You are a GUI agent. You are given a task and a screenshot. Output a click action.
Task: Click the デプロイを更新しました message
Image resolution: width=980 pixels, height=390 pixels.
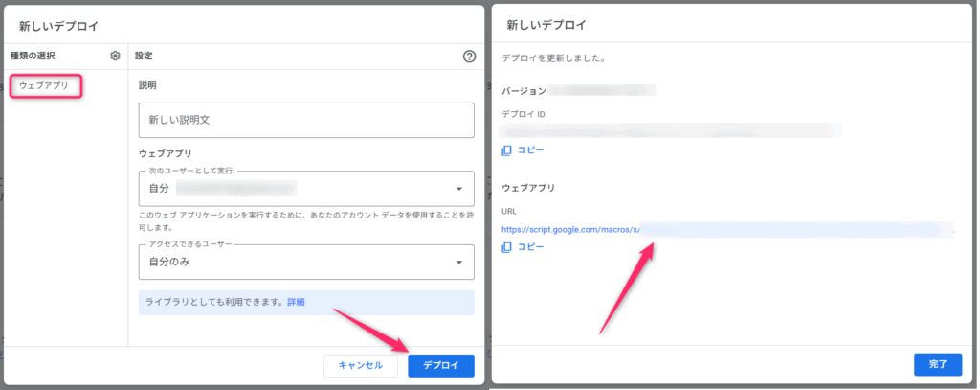click(x=556, y=58)
